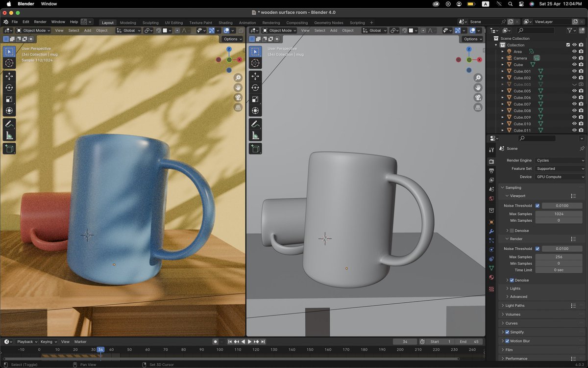Toggle Viewport Noise Threshold checkbox
The width and height of the screenshot is (588, 368).
click(538, 206)
